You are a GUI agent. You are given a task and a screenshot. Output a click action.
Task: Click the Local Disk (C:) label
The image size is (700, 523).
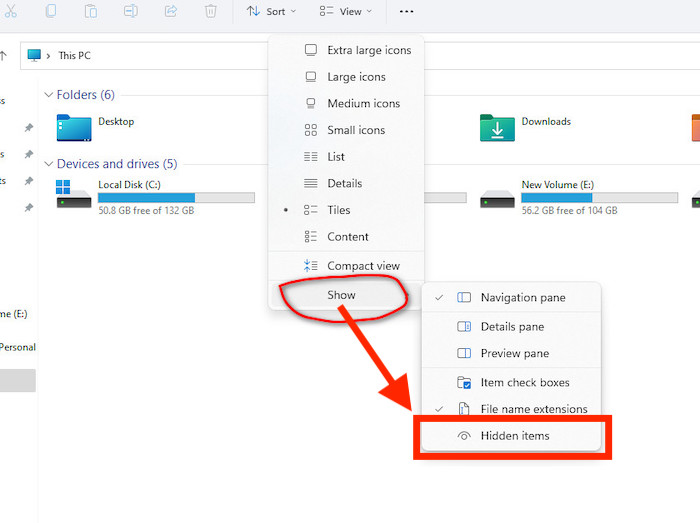[x=129, y=185]
